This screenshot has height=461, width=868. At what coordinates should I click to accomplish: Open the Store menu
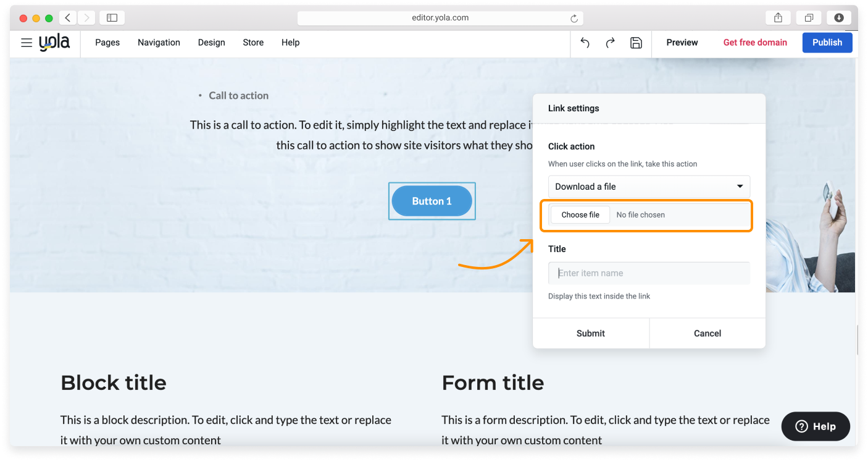[x=253, y=43]
